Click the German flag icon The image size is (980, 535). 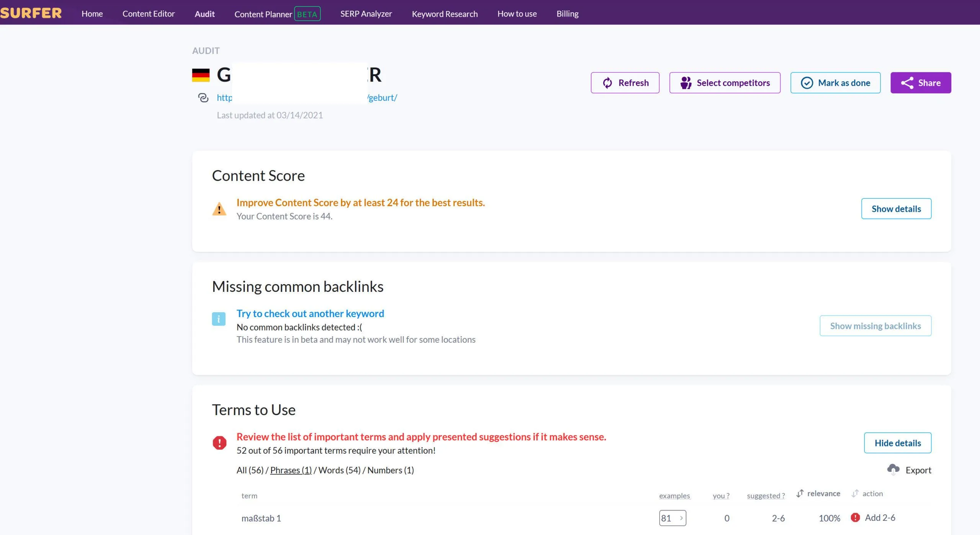point(201,75)
